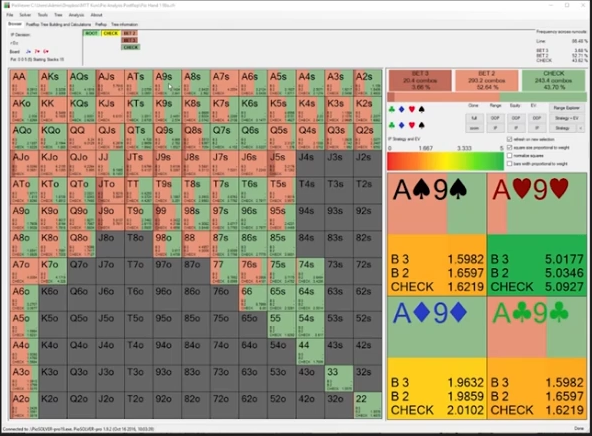Open the Analysis menu
Screen dimensions: 592x436
[x=76, y=15]
